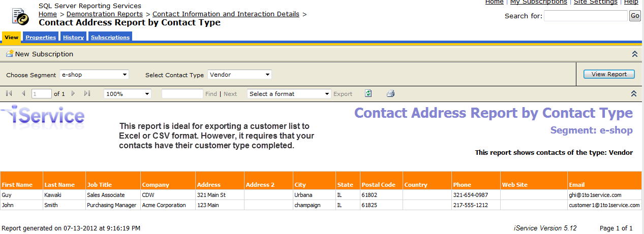This screenshot has height=234, width=644.
Task: Open the Demonstration Reports breadcrumb link
Action: pyautogui.click(x=105, y=14)
